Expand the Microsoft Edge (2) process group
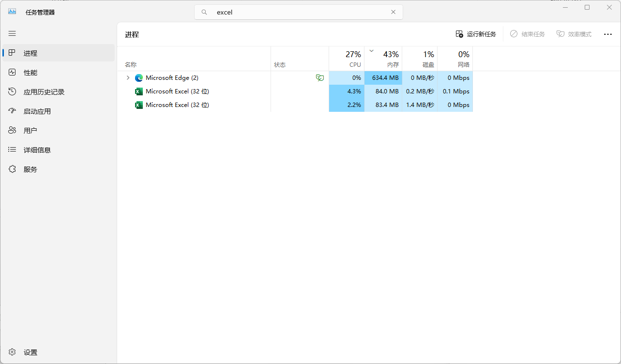 coord(128,77)
